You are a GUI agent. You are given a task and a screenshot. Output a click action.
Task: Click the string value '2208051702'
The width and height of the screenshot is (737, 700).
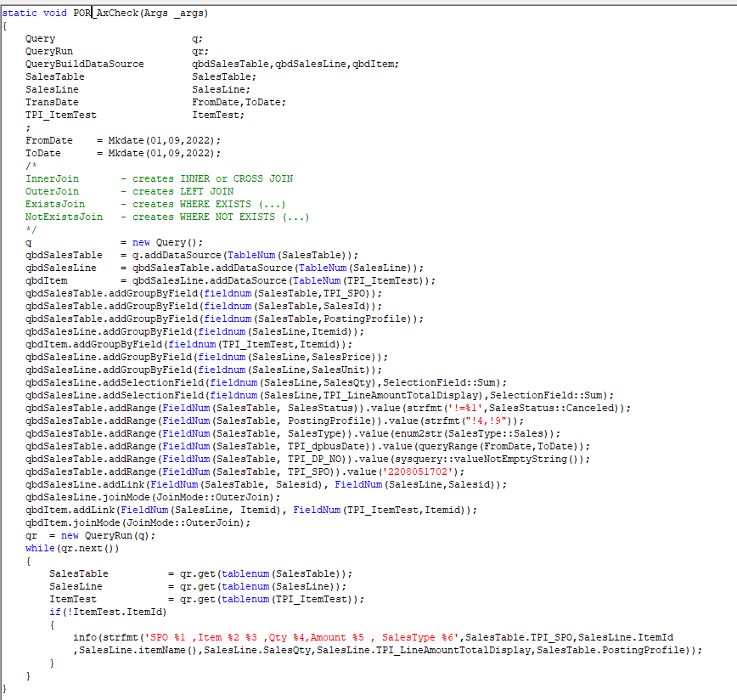418,471
